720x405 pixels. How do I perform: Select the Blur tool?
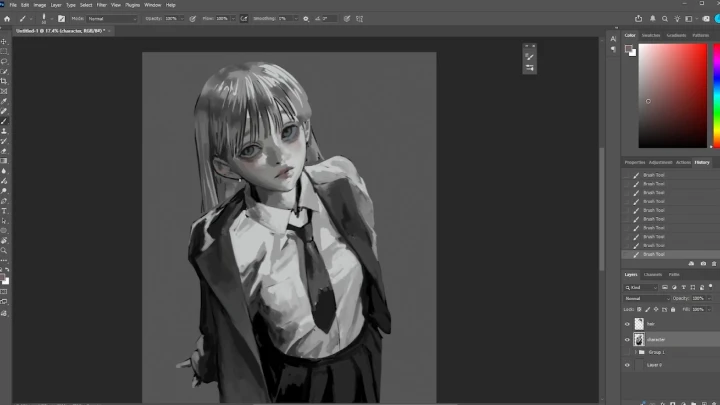click(4, 171)
